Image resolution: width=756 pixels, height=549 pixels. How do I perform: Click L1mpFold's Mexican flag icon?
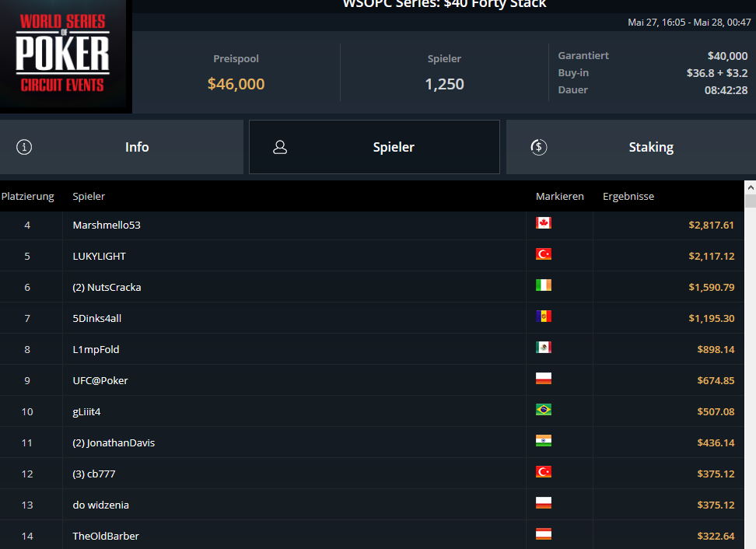pos(544,347)
